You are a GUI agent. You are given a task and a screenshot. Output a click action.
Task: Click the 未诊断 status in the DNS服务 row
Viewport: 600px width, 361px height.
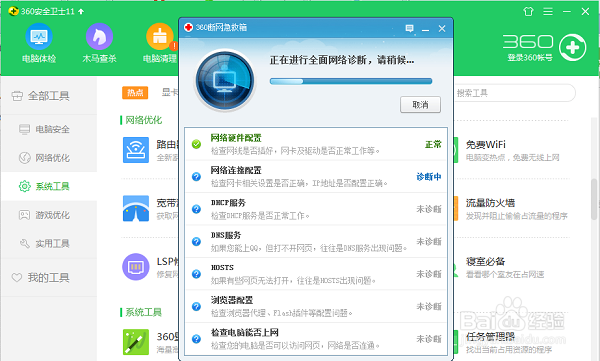pyautogui.click(x=429, y=242)
